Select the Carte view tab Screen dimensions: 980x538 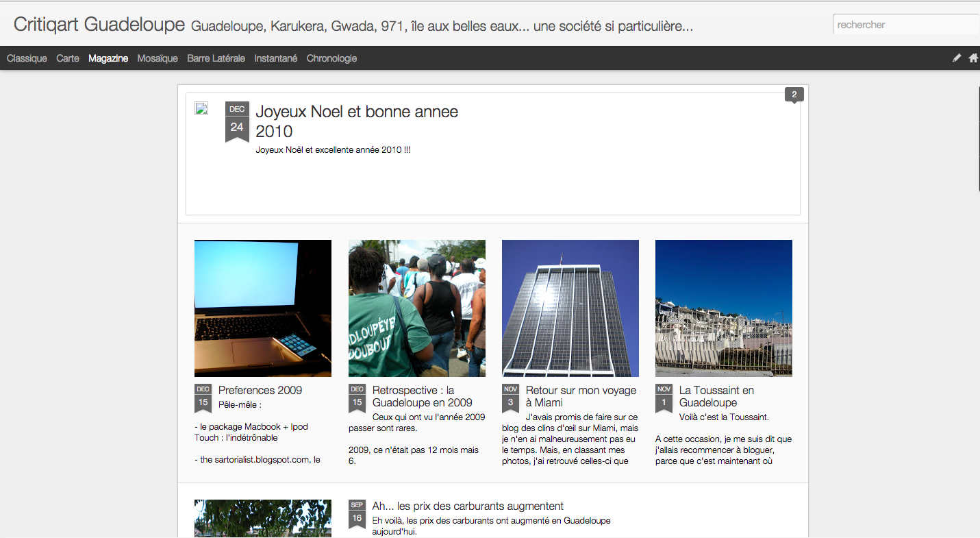pos(68,58)
